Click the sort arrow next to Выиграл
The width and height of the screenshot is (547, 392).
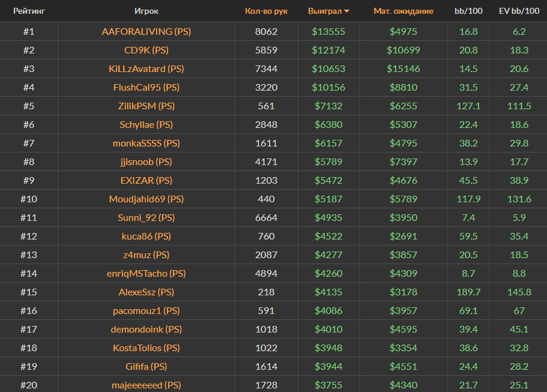[347, 11]
